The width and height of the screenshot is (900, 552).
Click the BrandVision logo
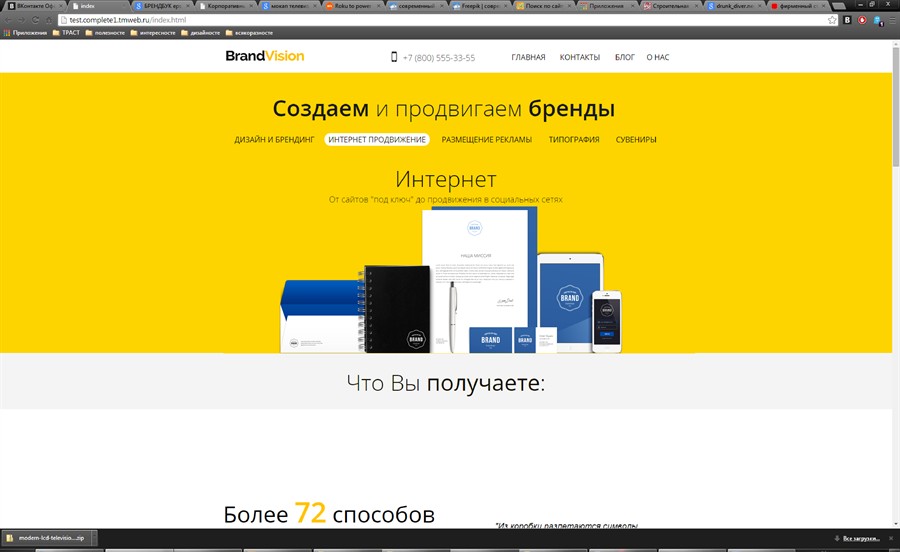click(x=264, y=56)
